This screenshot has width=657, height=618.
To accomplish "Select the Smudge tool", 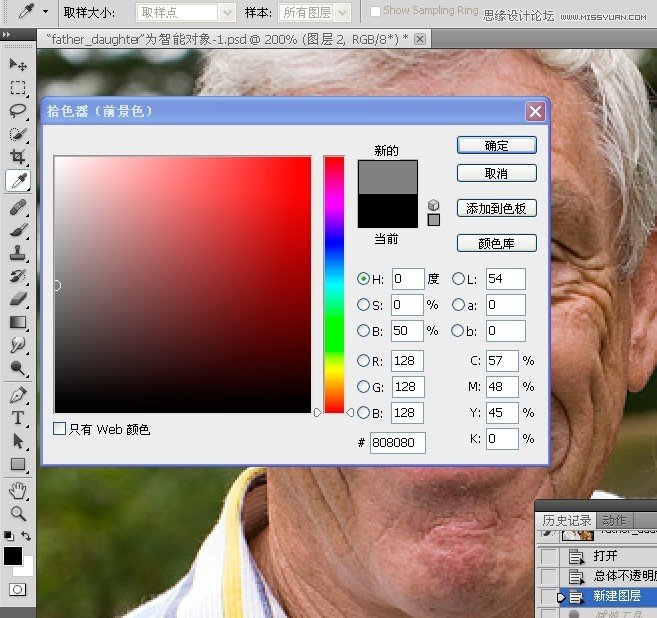I will [x=18, y=345].
